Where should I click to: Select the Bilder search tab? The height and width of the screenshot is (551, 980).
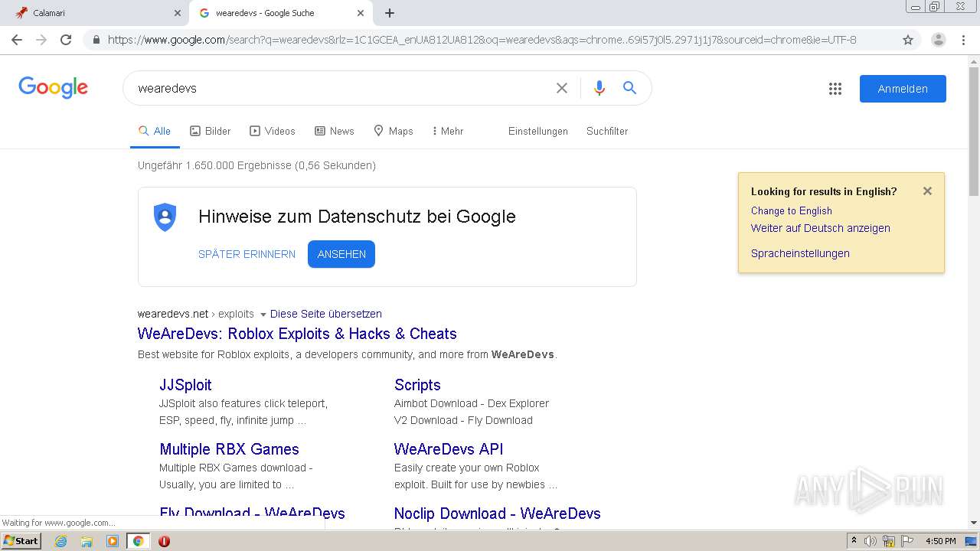point(211,132)
